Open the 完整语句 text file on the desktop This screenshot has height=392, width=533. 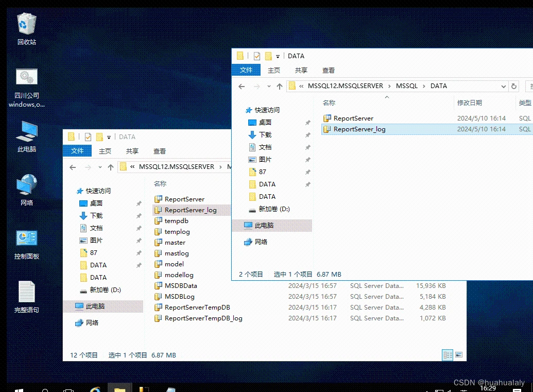pos(26,297)
